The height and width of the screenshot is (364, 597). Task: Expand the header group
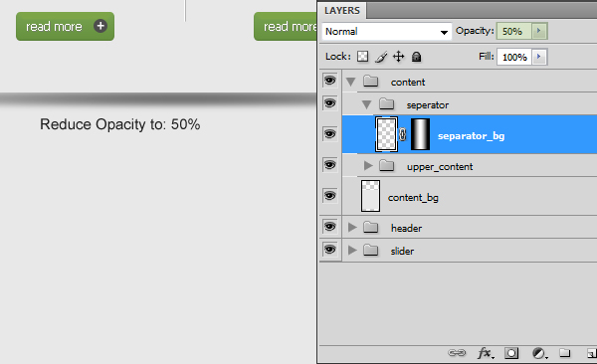click(x=352, y=228)
